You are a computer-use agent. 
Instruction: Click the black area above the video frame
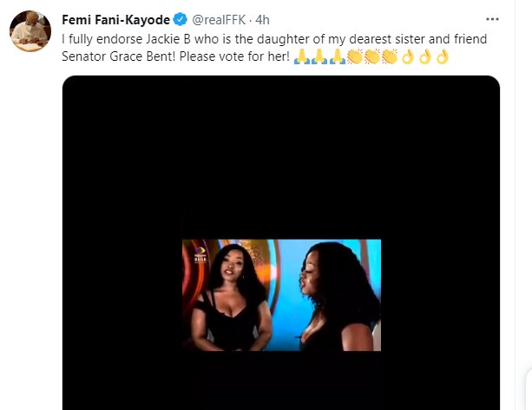(x=281, y=156)
